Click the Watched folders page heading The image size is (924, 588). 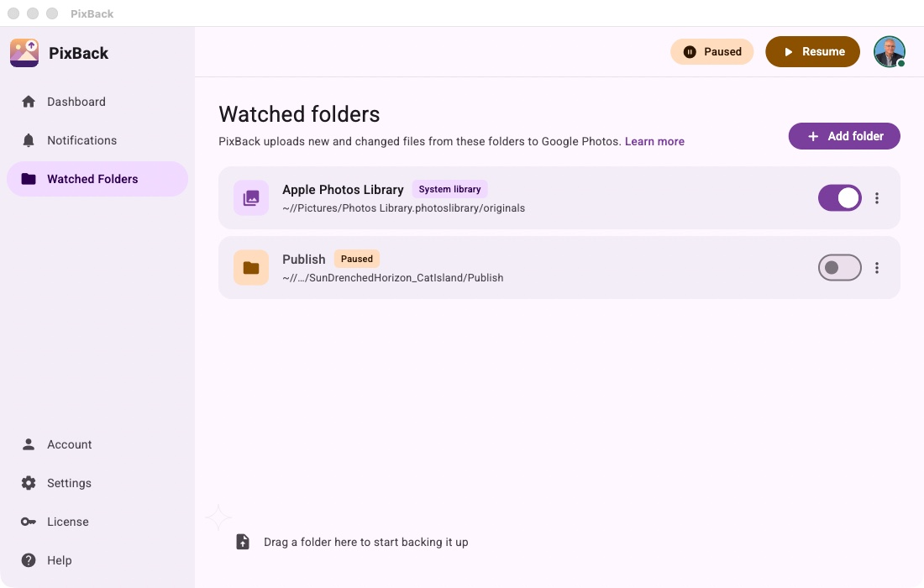click(x=299, y=114)
